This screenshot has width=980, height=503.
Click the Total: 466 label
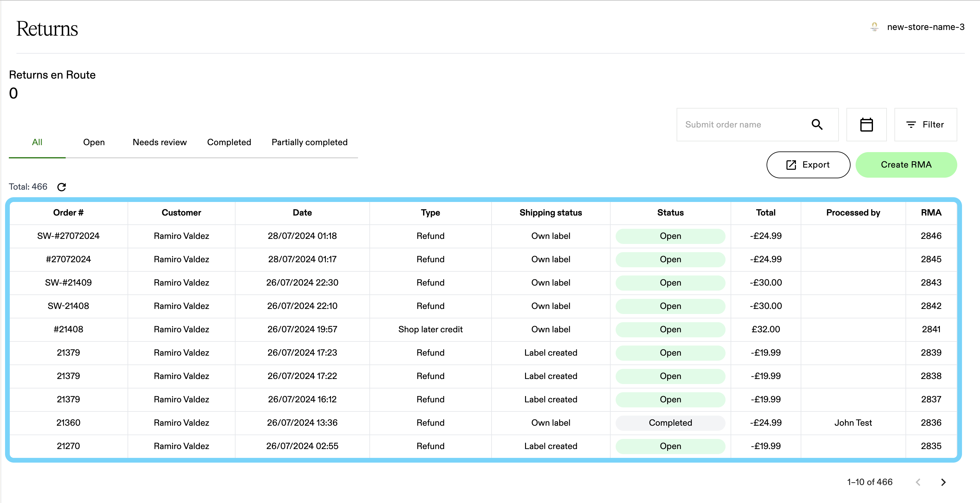click(x=28, y=187)
